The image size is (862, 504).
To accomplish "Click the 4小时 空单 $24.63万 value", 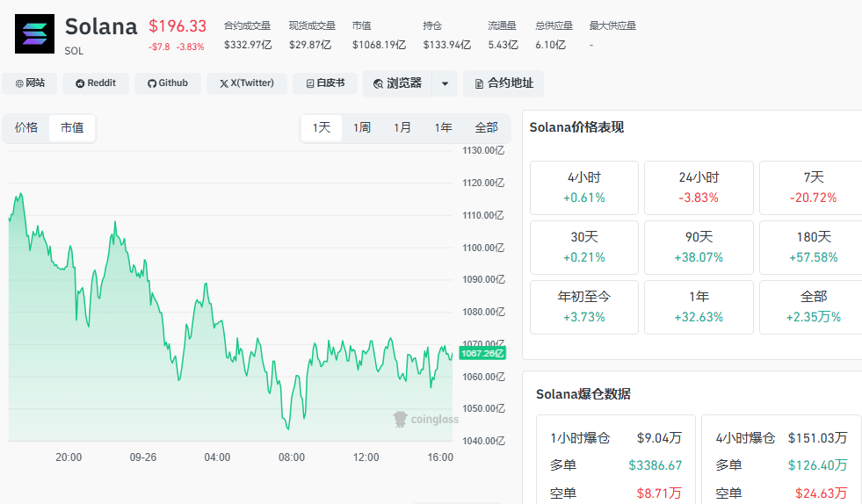I will pos(822,493).
